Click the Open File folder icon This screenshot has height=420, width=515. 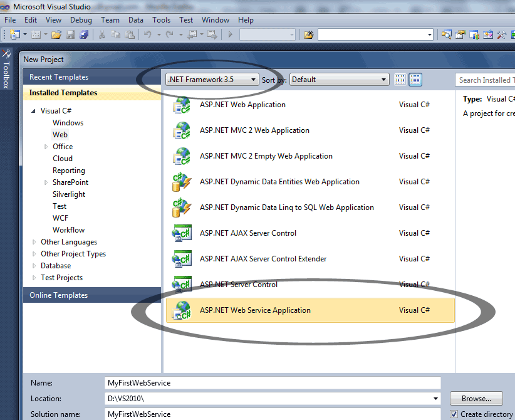tap(56, 34)
